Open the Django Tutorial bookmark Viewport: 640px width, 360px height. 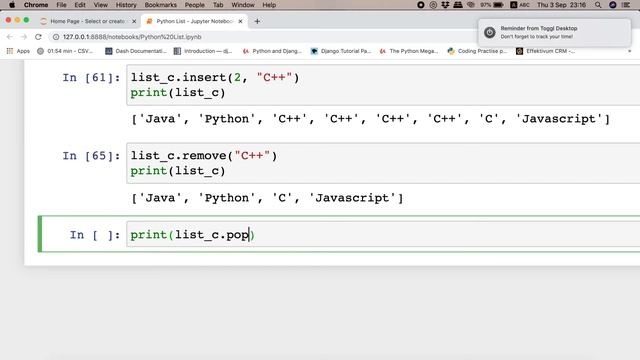[x=341, y=51]
